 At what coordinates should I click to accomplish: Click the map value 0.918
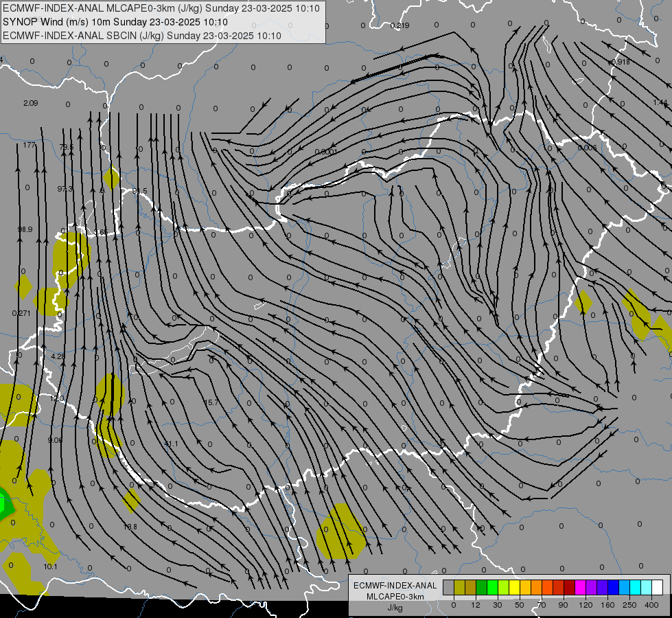[621, 62]
